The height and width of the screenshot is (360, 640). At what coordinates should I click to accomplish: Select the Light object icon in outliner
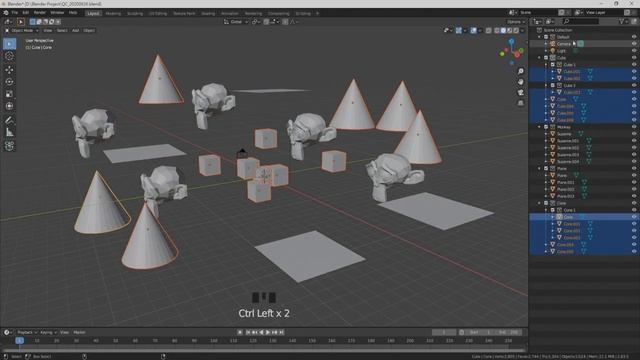click(553, 51)
